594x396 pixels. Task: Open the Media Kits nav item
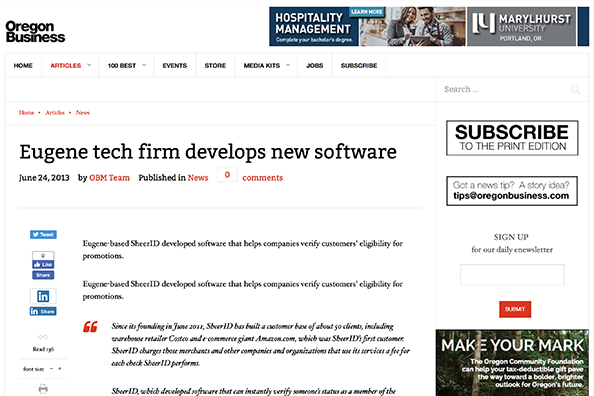262,66
